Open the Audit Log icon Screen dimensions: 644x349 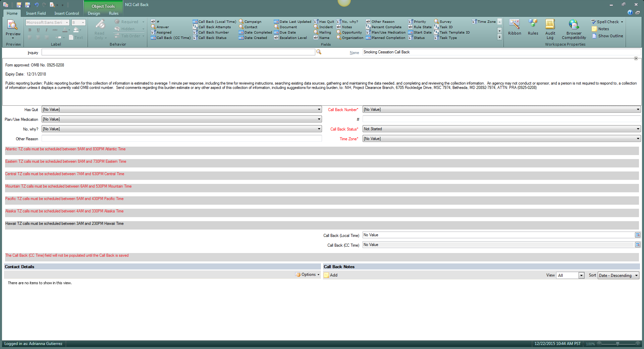tap(550, 24)
